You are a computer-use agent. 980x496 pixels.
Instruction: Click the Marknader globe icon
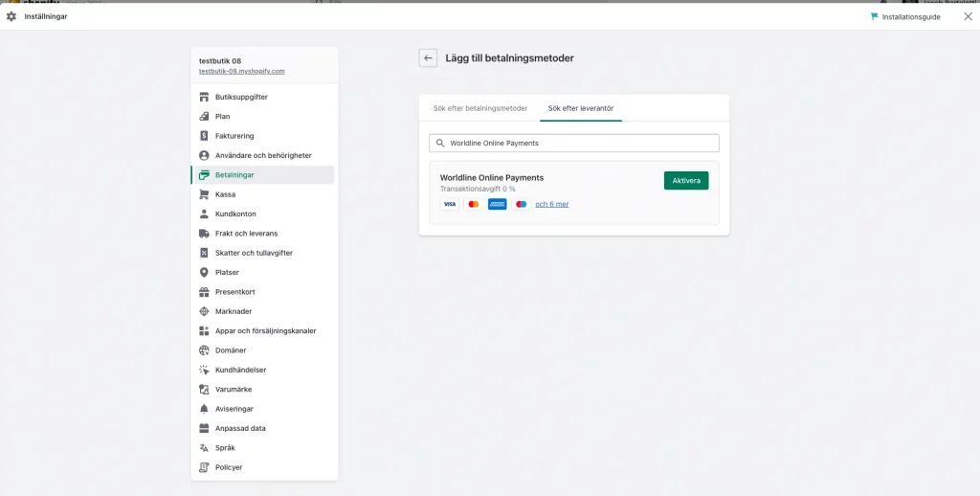204,311
